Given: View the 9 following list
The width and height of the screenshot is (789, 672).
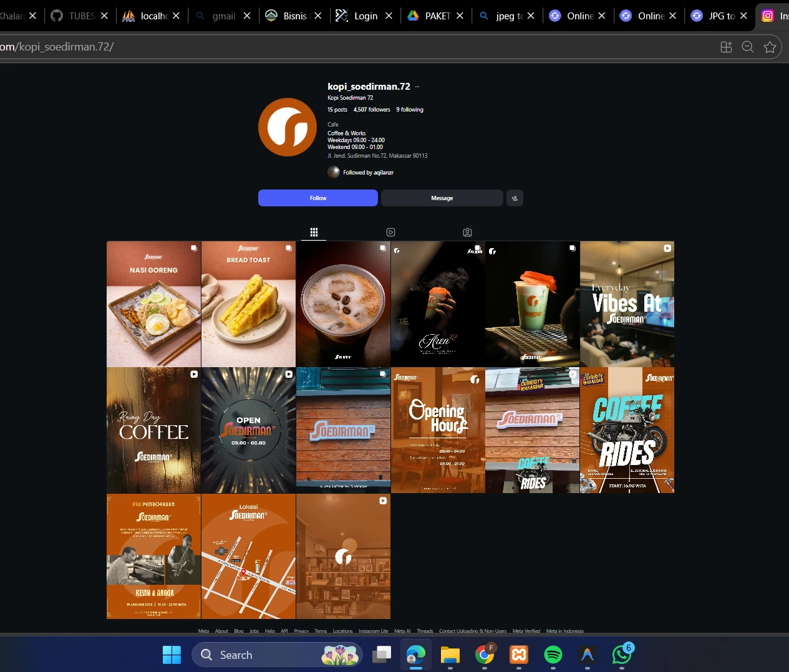Looking at the screenshot, I should (x=410, y=110).
